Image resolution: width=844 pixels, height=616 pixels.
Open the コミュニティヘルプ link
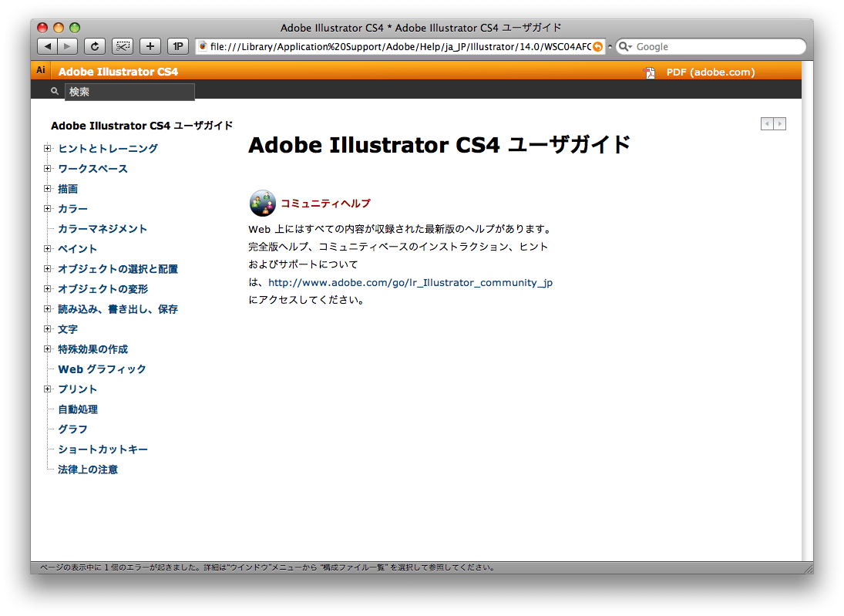[325, 204]
